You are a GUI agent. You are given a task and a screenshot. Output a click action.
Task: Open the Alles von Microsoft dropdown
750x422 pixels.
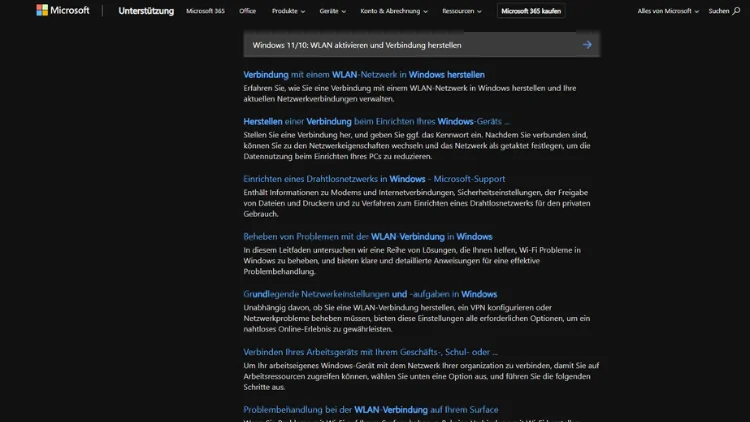[668, 11]
